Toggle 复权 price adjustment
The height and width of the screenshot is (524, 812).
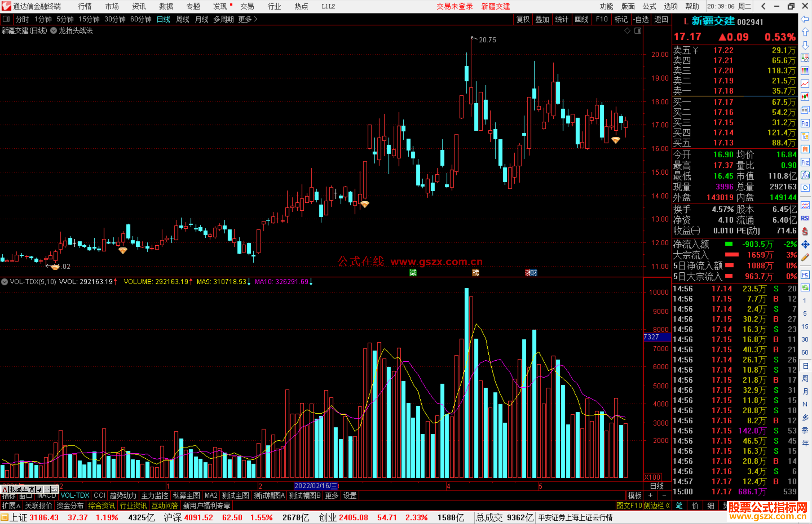[x=523, y=19]
